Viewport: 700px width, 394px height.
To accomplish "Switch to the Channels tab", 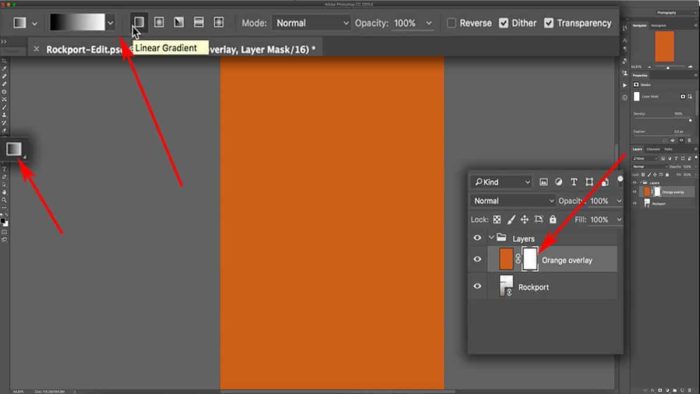I will 653,149.
